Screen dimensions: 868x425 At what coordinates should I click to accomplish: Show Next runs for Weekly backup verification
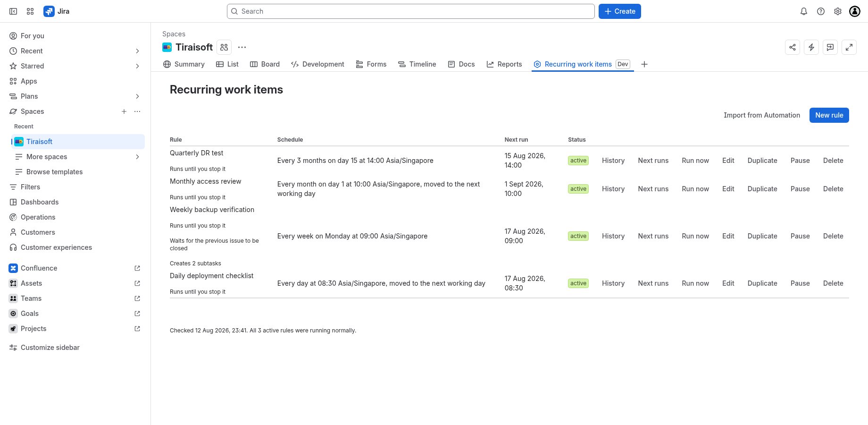(653, 236)
